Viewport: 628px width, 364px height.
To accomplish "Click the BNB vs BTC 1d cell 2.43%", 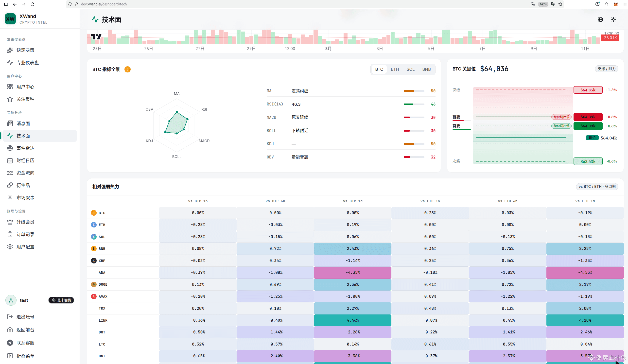I will (x=353, y=249).
